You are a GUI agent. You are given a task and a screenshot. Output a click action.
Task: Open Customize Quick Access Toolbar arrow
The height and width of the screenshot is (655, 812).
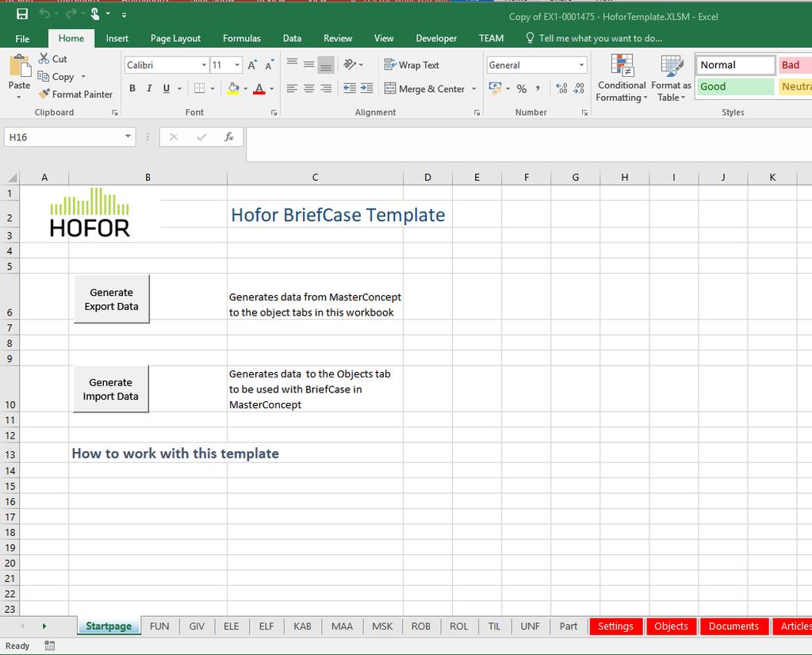[124, 15]
